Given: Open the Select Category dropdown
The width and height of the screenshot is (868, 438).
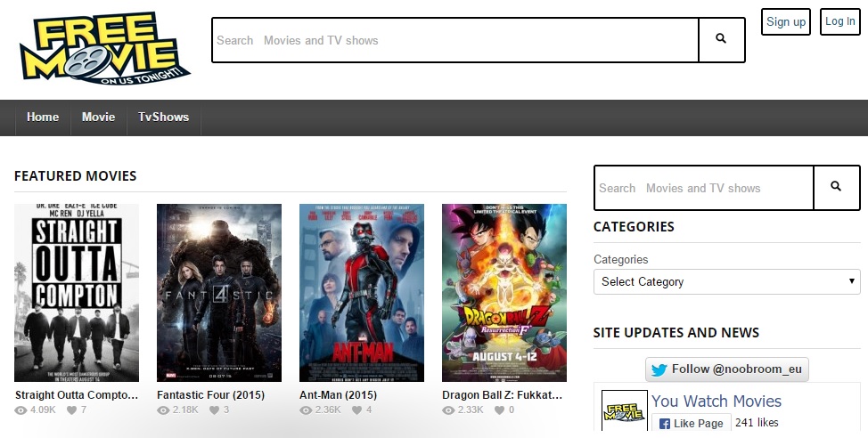Looking at the screenshot, I should click(727, 282).
